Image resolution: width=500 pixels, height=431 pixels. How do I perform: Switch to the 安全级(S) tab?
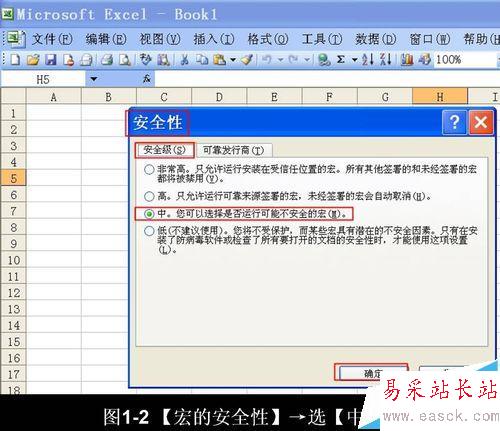click(x=164, y=150)
